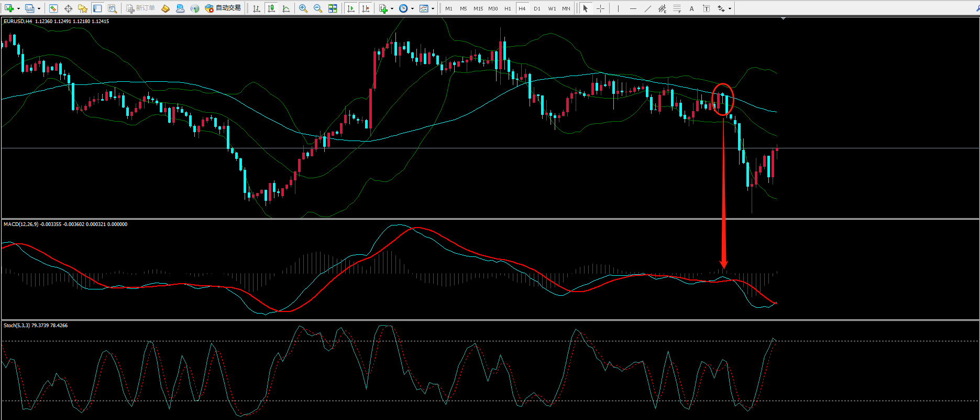Image resolution: width=980 pixels, height=420 pixels.
Task: Click the H1 timeframe button
Action: click(x=508, y=8)
